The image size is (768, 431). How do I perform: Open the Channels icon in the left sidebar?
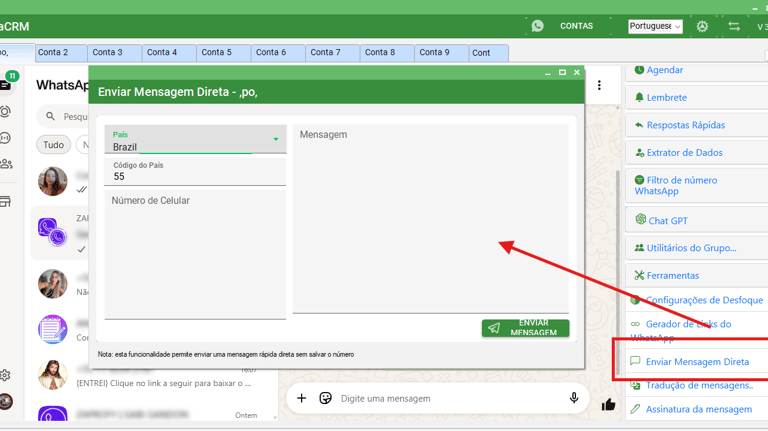pos(5,138)
